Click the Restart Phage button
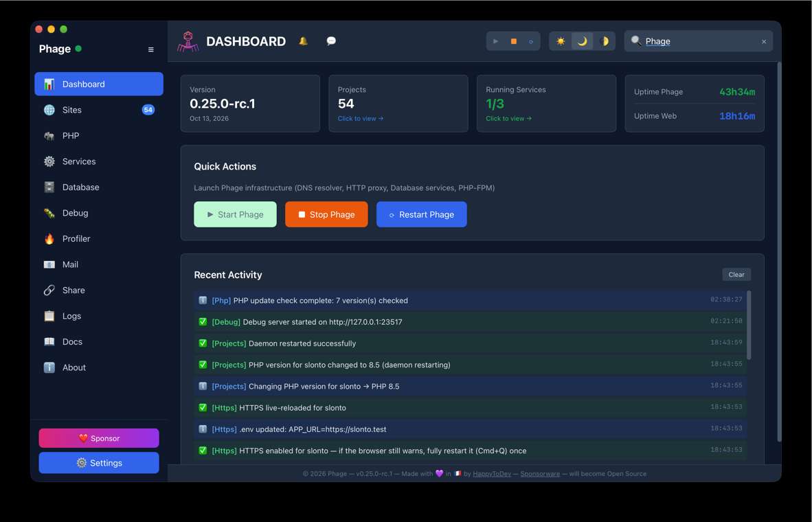This screenshot has height=522, width=812. (422, 214)
